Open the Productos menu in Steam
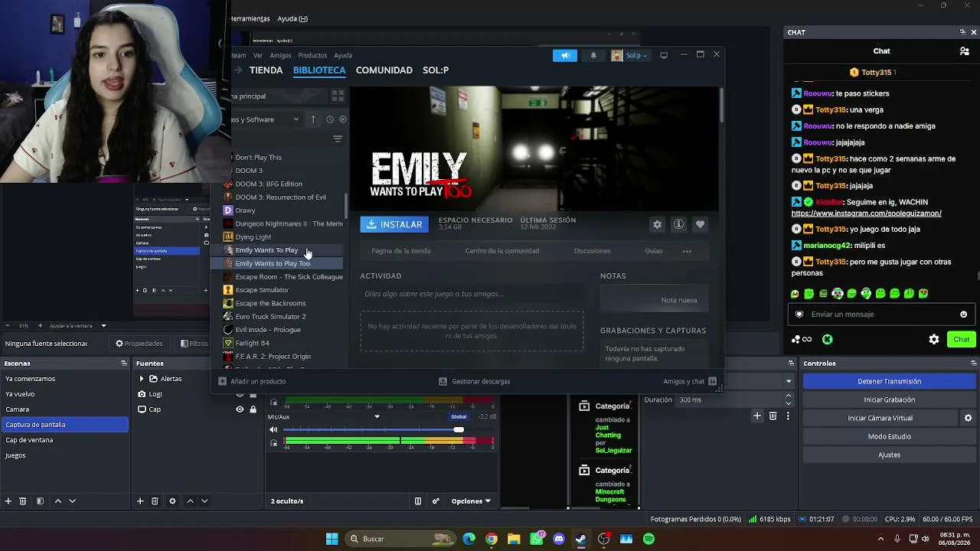Viewport: 980px width, 551px height. (x=312, y=55)
